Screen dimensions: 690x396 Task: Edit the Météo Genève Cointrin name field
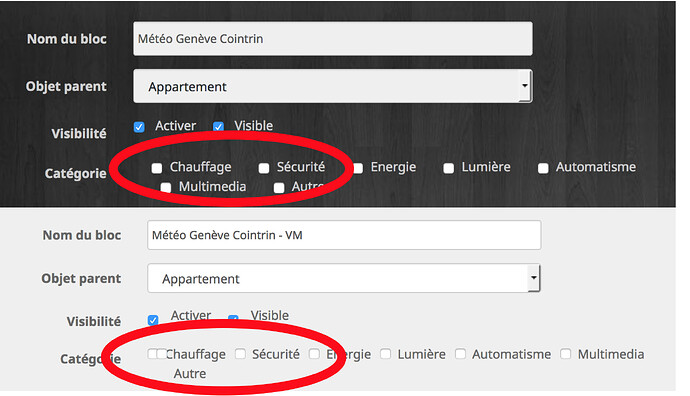pyautogui.click(x=333, y=39)
